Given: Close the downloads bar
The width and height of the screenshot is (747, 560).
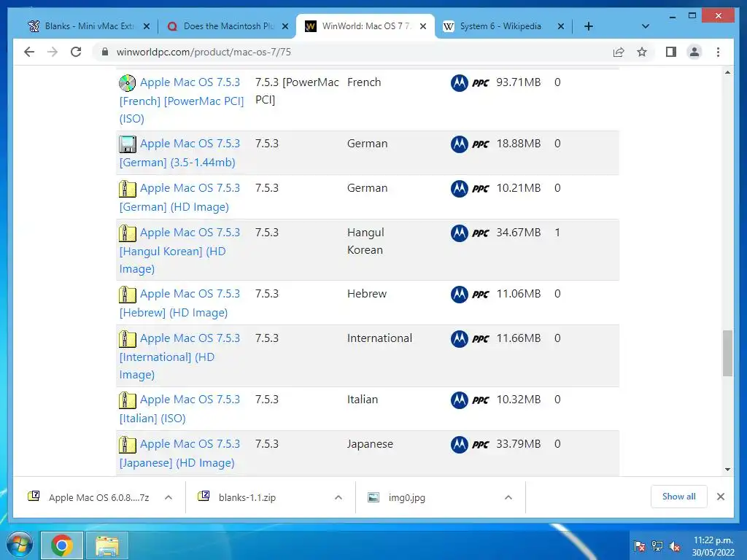Looking at the screenshot, I should (720, 497).
